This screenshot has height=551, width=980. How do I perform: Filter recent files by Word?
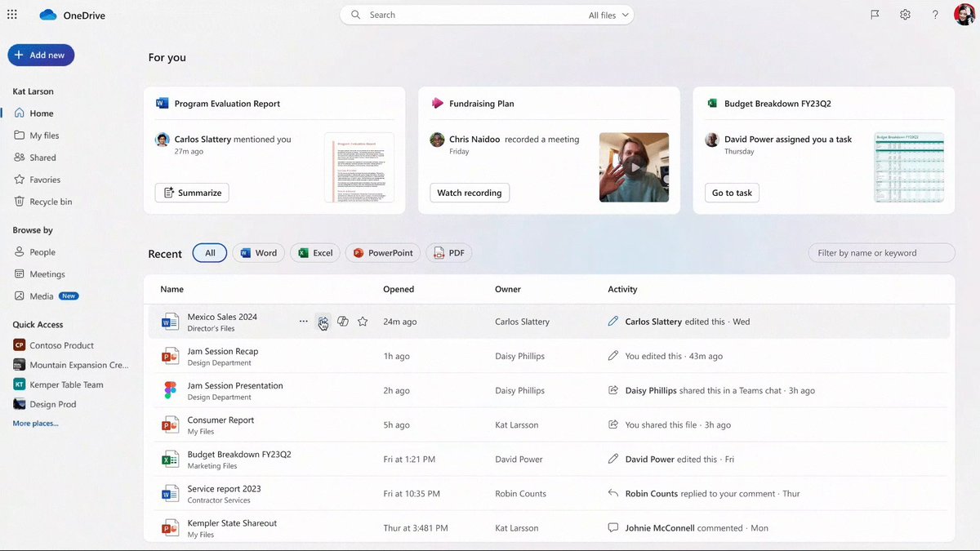pyautogui.click(x=258, y=253)
